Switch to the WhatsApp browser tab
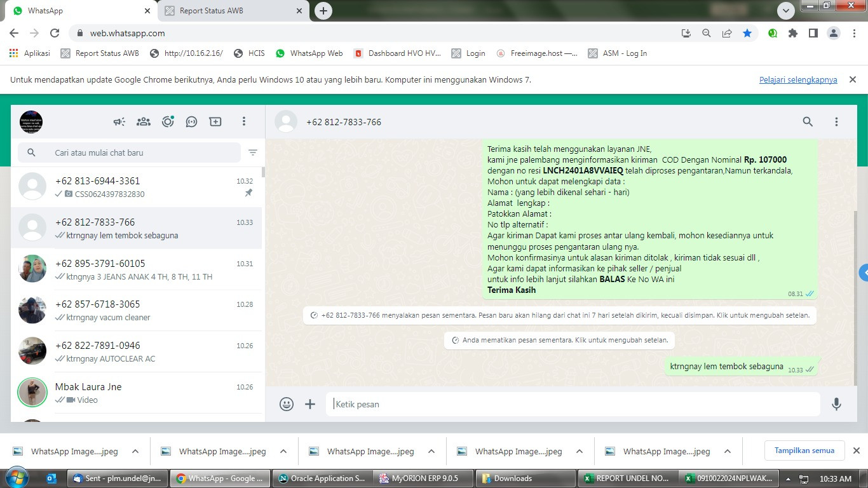Screen dimensions: 868x488 coord(81,11)
